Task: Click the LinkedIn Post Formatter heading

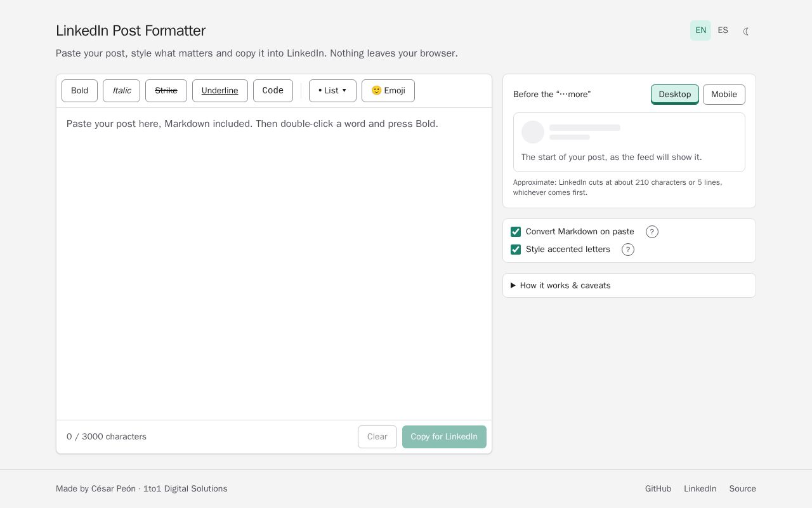Action: (x=131, y=30)
